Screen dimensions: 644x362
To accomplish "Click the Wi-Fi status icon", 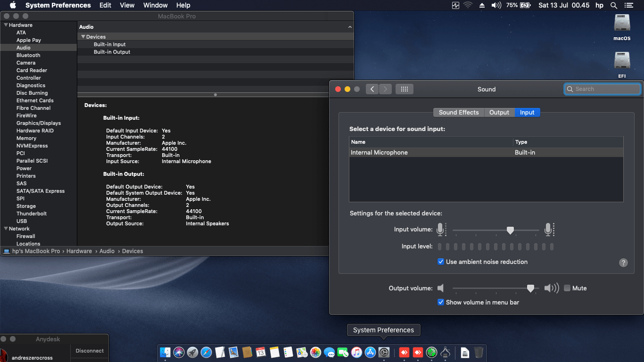I will pos(468,5).
